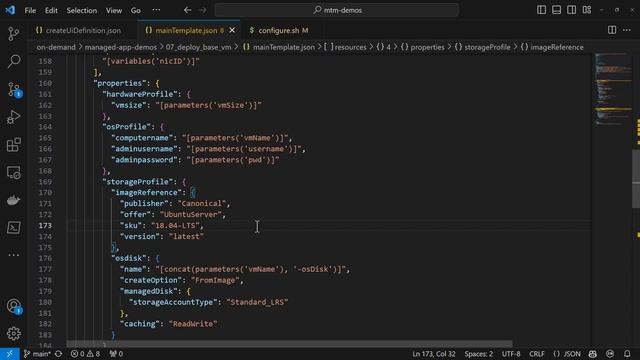640x360 pixels.
Task: Expand 07_deploy_base_vm breadcrumb
Action: (198, 47)
